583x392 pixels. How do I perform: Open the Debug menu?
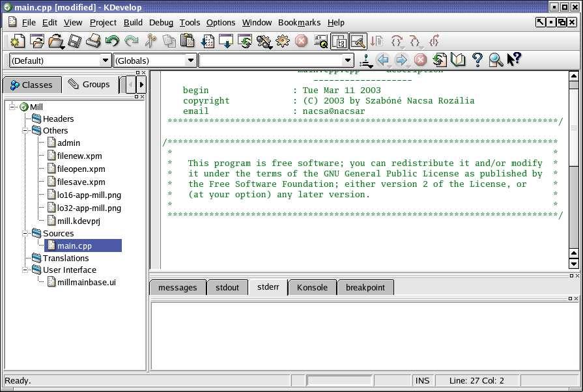click(161, 23)
